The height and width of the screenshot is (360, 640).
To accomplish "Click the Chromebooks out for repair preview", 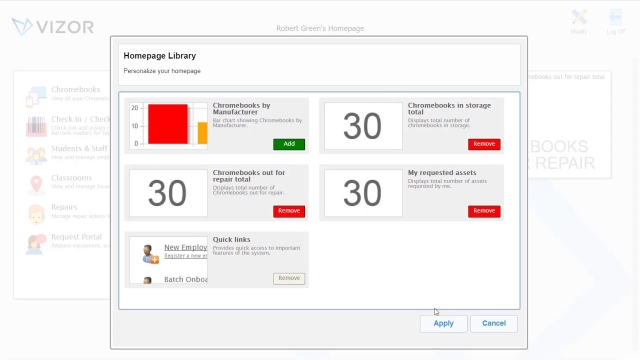I will point(169,193).
